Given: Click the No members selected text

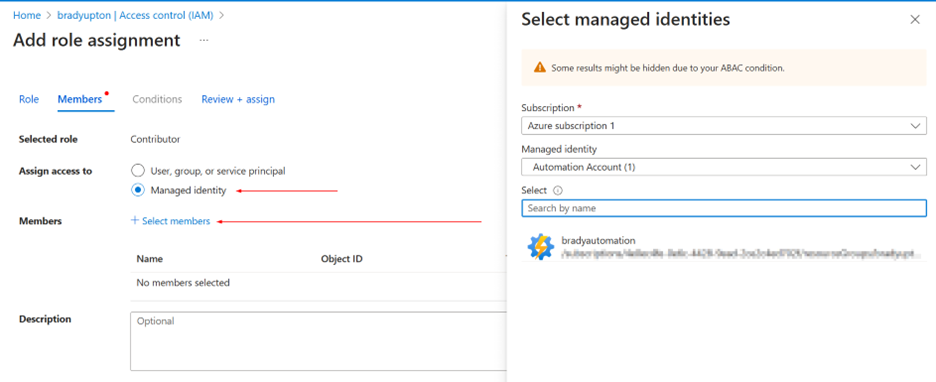Looking at the screenshot, I should [183, 283].
